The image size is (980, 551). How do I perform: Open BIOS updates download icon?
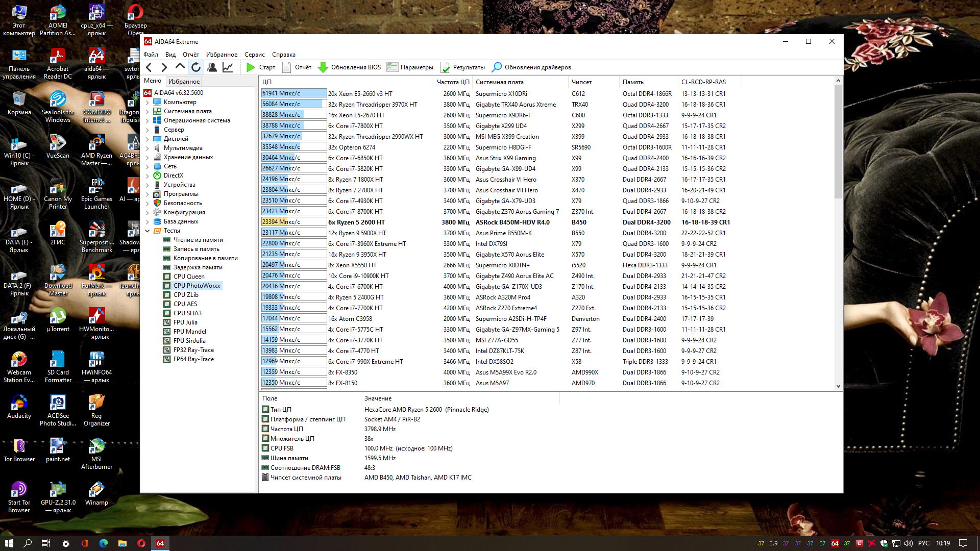tap(323, 67)
